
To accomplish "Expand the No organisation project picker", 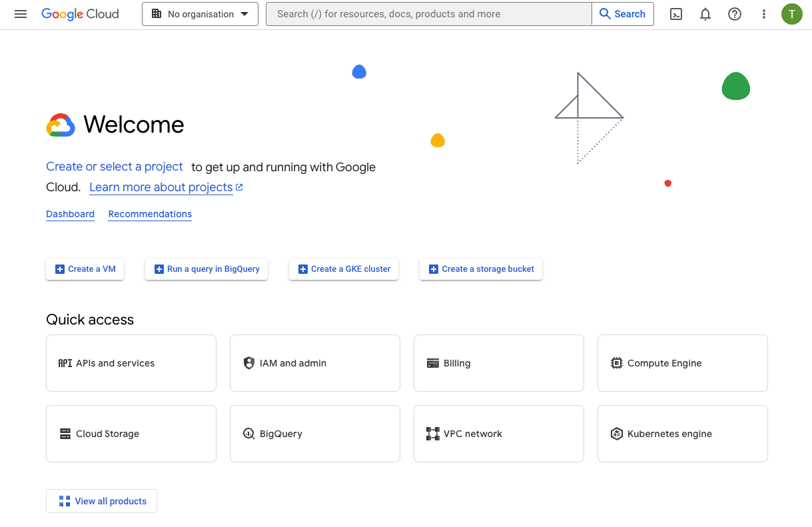I will click(x=200, y=14).
